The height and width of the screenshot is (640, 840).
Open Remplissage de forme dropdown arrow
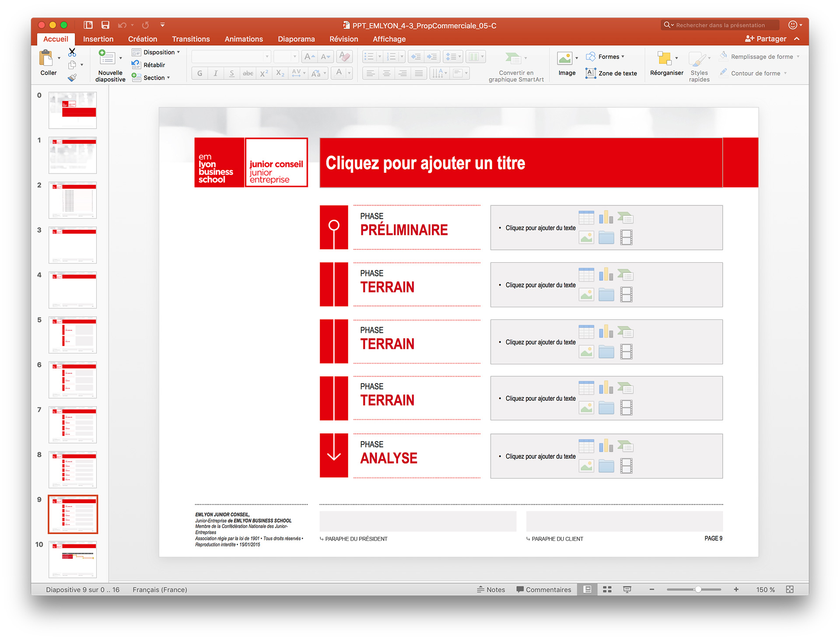point(798,56)
